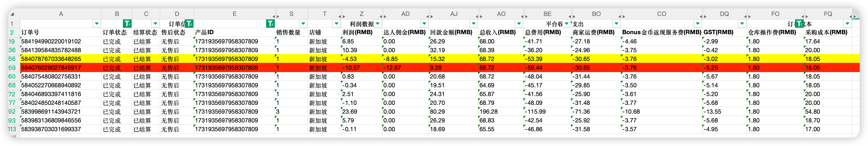Select profit cell 23.69
Image resolution: width=868 pixels, height=146 pixels.
361,112
